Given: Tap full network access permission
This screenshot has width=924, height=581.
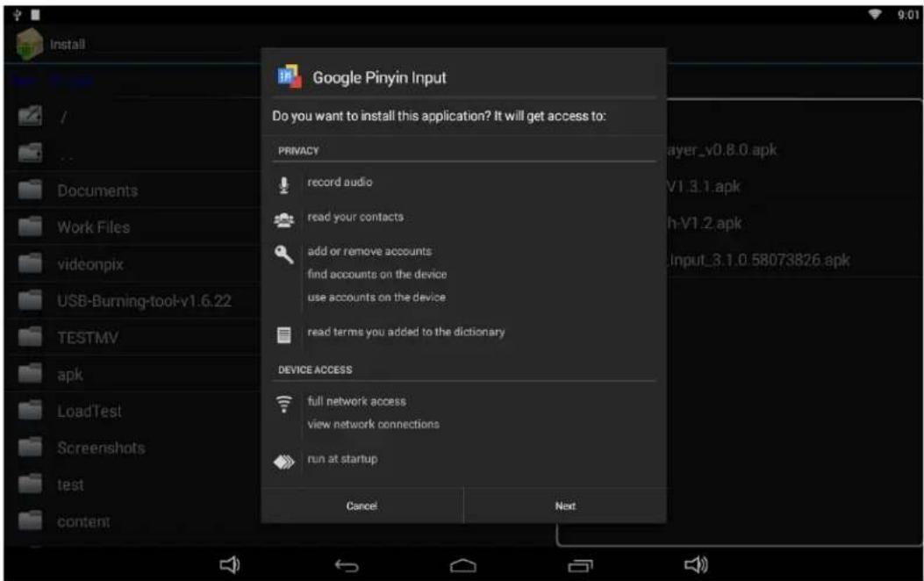Looking at the screenshot, I should pyautogui.click(x=356, y=401).
